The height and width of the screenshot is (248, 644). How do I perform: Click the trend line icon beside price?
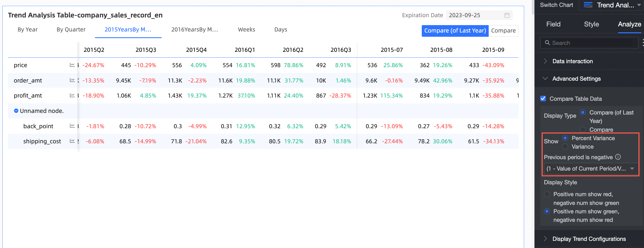pyautogui.click(x=72, y=65)
